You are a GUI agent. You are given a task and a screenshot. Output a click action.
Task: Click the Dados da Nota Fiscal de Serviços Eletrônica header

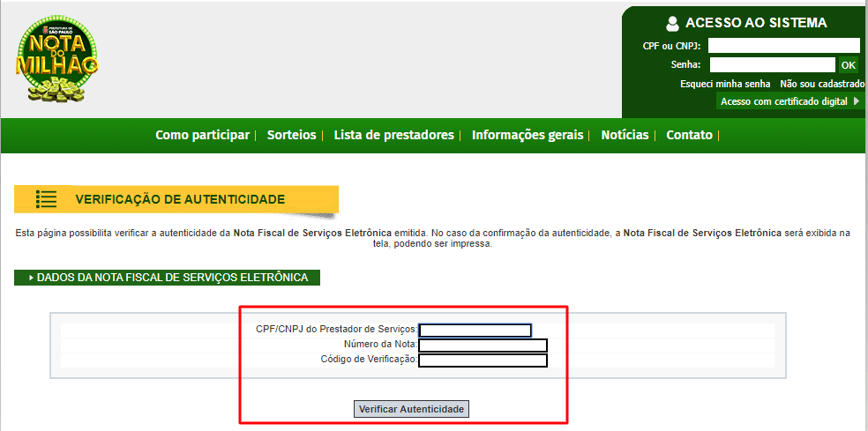click(168, 278)
